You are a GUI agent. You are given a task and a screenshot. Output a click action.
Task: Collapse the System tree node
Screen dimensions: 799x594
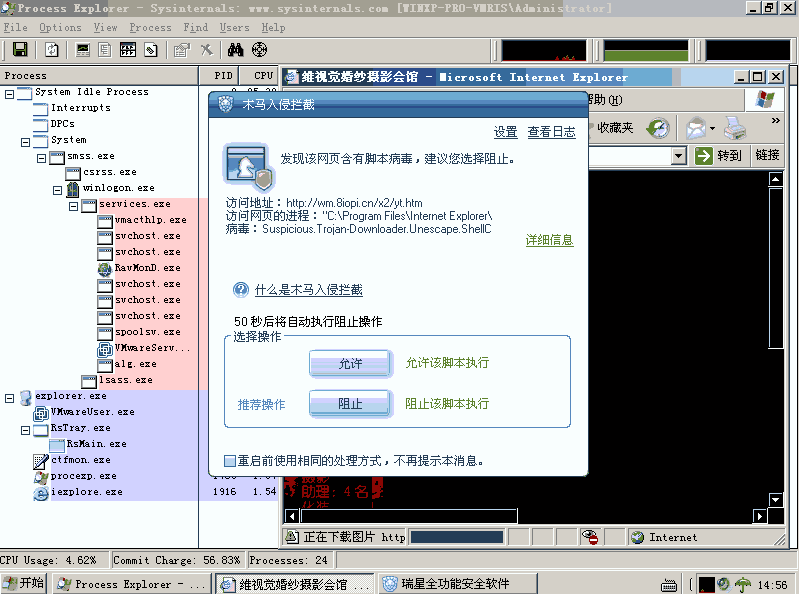[x=25, y=142]
